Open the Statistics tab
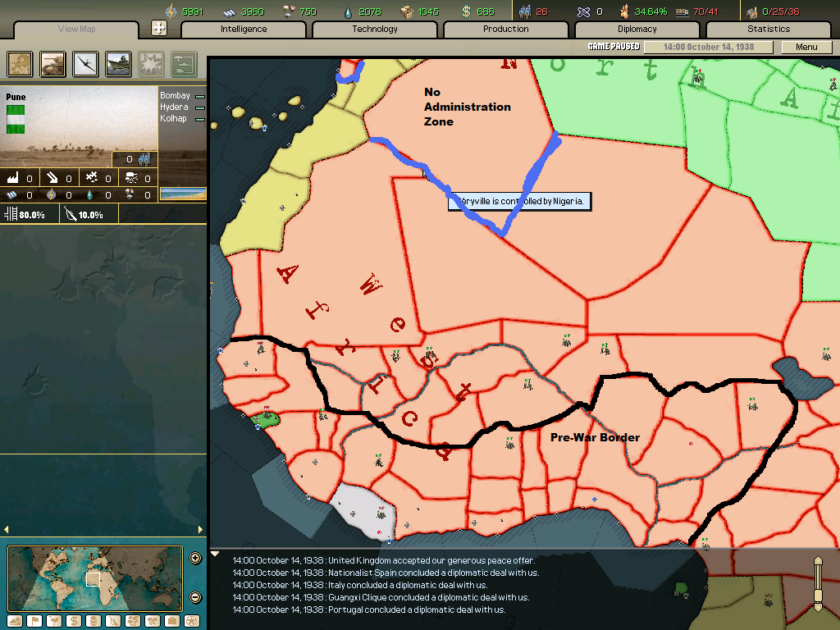This screenshot has width=840, height=630. click(x=768, y=29)
